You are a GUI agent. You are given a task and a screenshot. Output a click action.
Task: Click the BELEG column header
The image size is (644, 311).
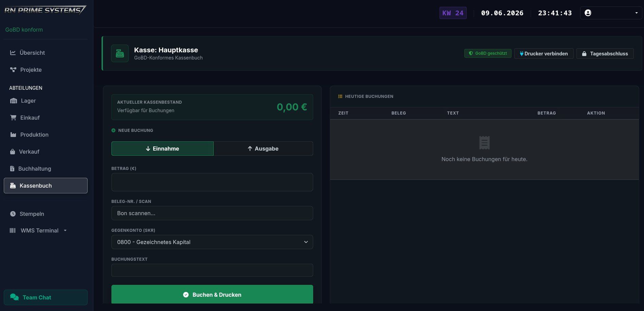coord(399,113)
